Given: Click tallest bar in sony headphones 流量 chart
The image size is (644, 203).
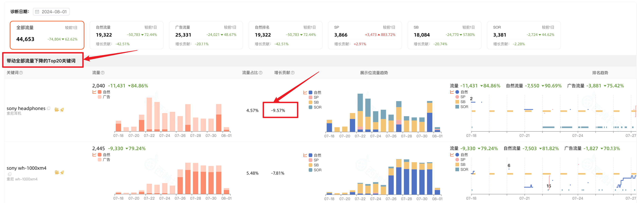Looking at the screenshot, I should pos(149,114).
